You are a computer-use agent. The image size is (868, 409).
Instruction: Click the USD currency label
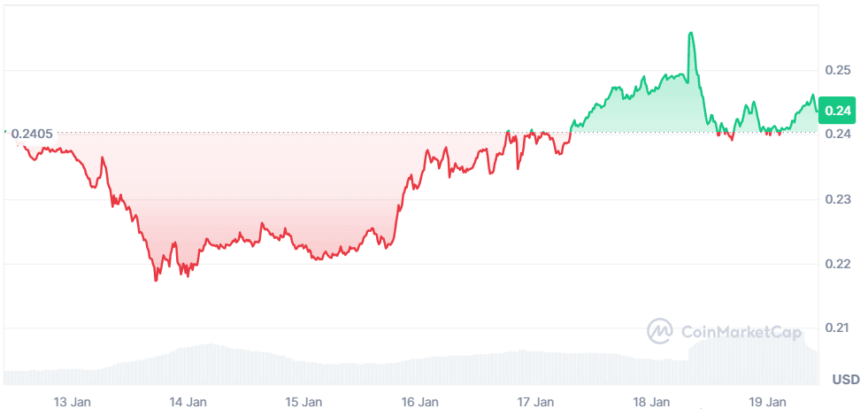click(845, 380)
